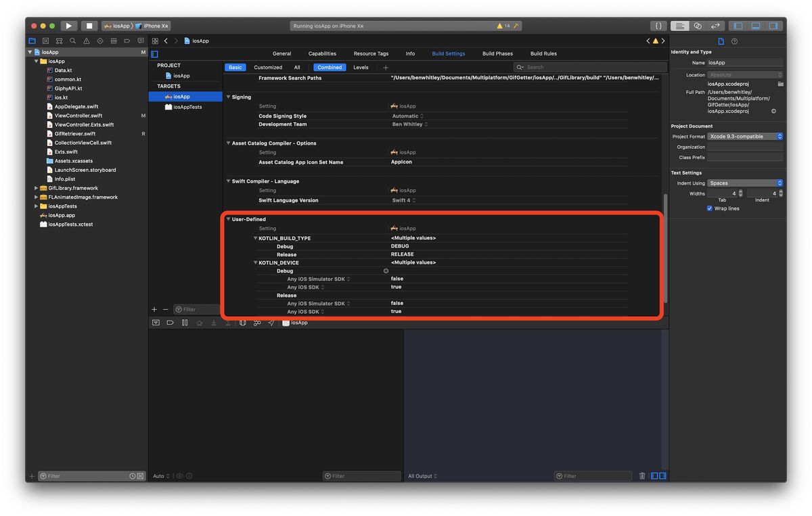Expand the GifLibrary.framework group
Viewport: 812px width, 516px height.
(36, 188)
